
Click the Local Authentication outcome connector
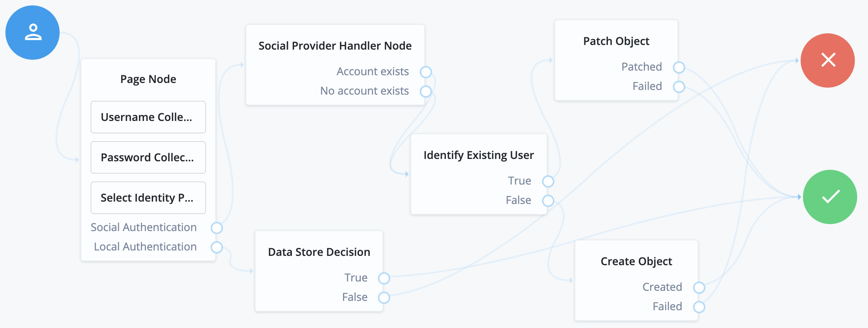[217, 247]
